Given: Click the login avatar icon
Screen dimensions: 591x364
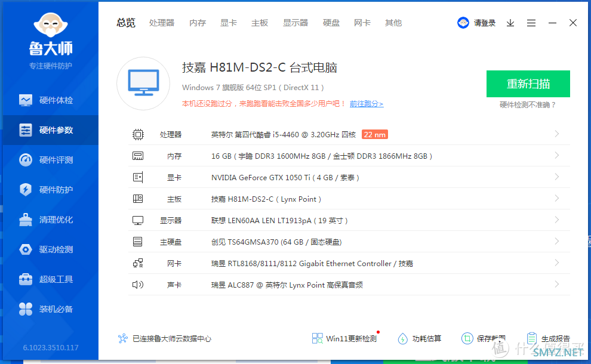Looking at the screenshot, I should pyautogui.click(x=463, y=23).
